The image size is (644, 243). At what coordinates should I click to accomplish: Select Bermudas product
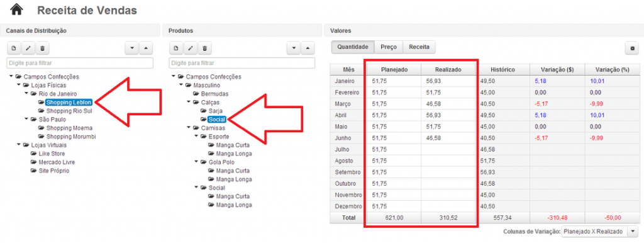(x=215, y=94)
